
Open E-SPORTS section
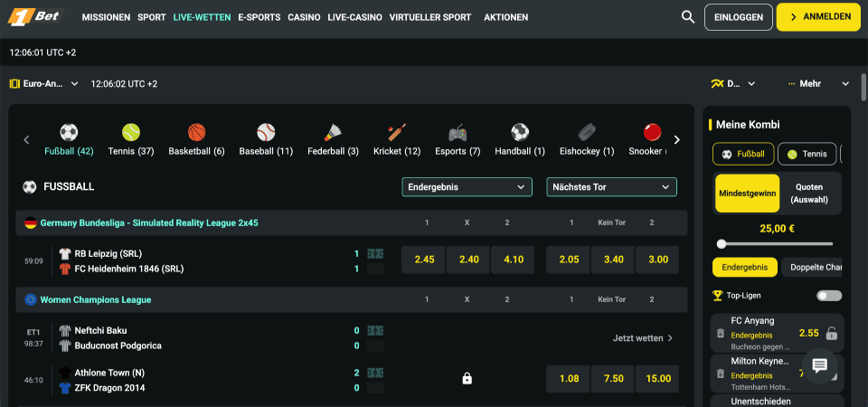[x=259, y=17]
